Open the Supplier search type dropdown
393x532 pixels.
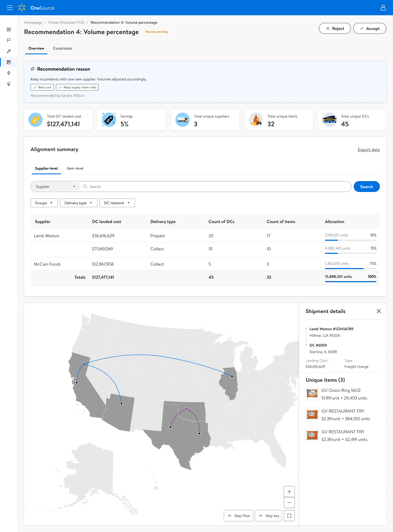point(56,187)
